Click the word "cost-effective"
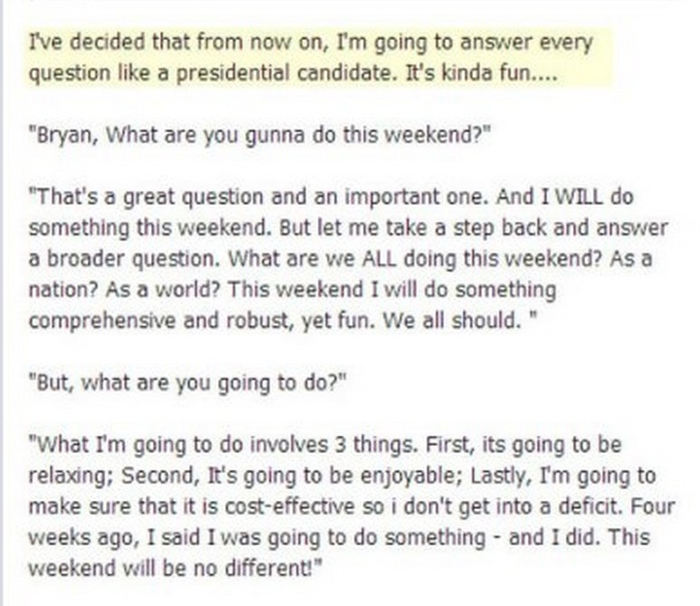Screen dimensions: 700x606 (x=295, y=507)
